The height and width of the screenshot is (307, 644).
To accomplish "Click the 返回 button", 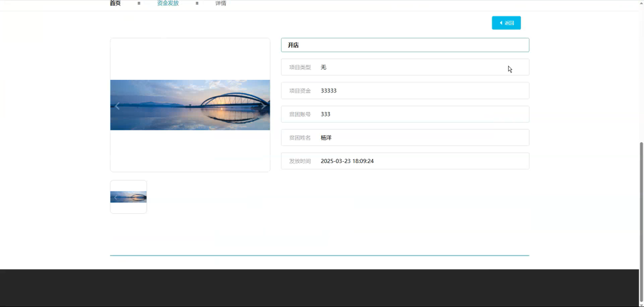I will tap(506, 23).
